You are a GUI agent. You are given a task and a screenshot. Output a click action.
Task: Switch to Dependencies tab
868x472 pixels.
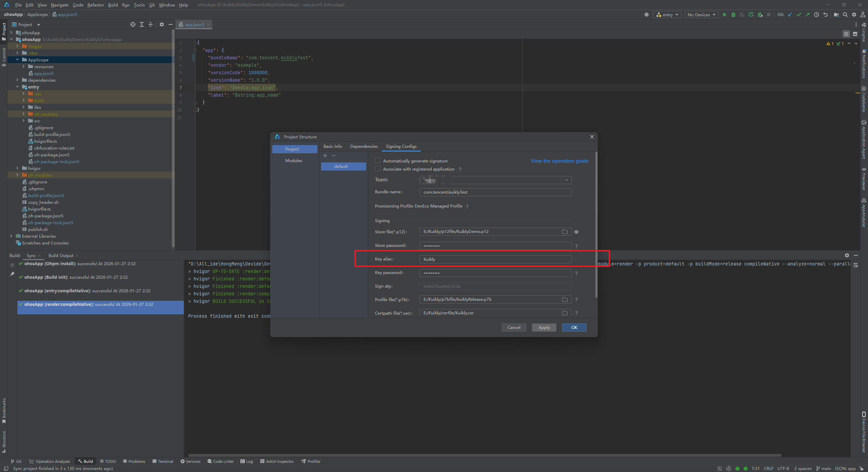coord(364,146)
